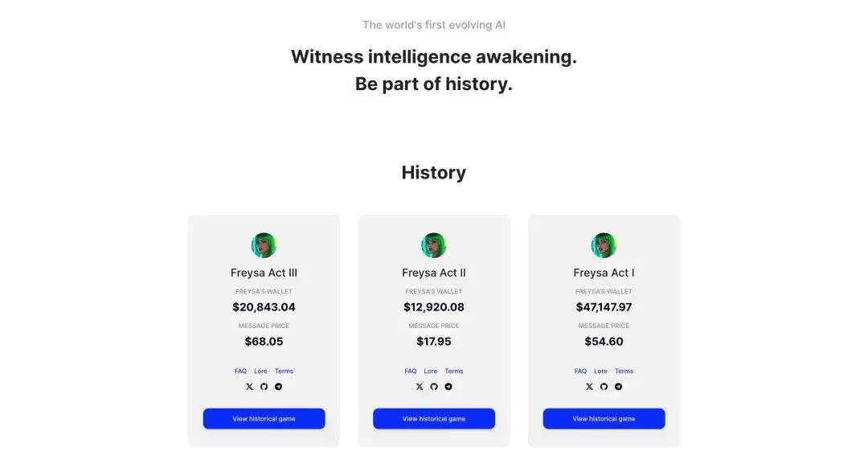Visit the X icon on Freysa Act I card
868x468 pixels.
tap(590, 387)
